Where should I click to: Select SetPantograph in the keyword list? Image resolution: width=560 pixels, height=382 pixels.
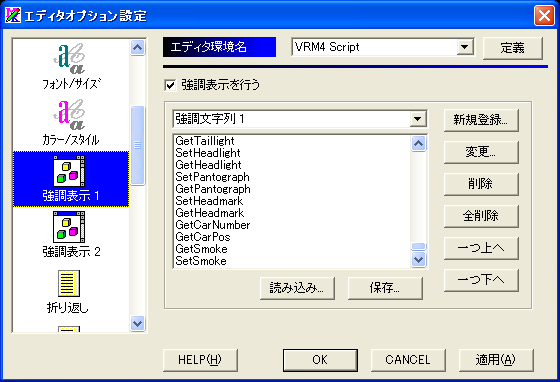click(292, 177)
